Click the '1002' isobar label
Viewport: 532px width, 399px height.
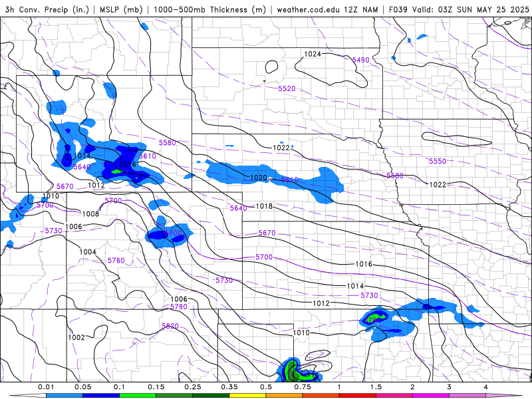pos(76,338)
